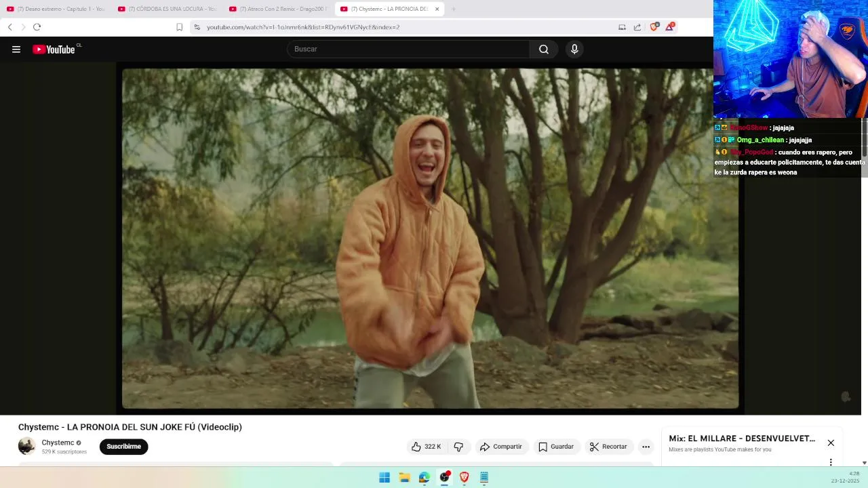Image resolution: width=868 pixels, height=488 pixels.
Task: Open Brave browser from the taskbar
Action: (x=465, y=477)
